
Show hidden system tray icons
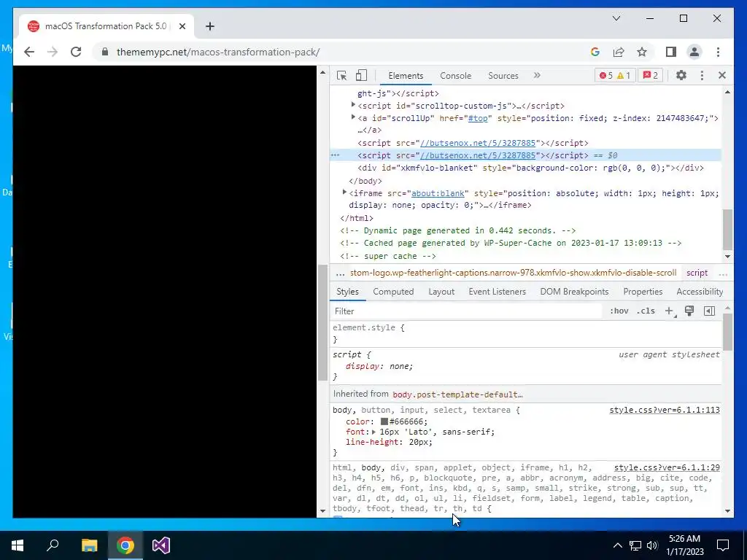tap(617, 545)
